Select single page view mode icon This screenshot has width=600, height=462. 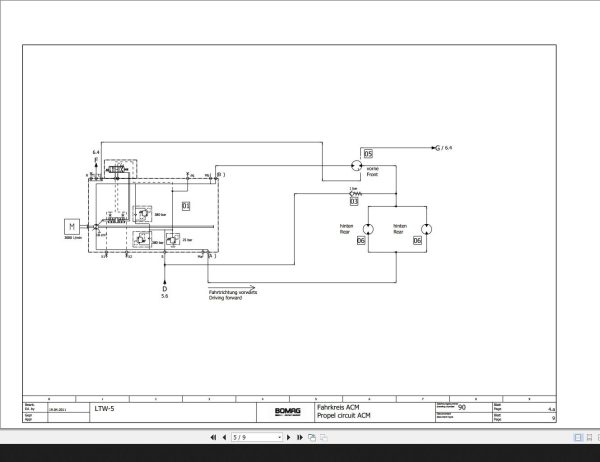(x=578, y=437)
